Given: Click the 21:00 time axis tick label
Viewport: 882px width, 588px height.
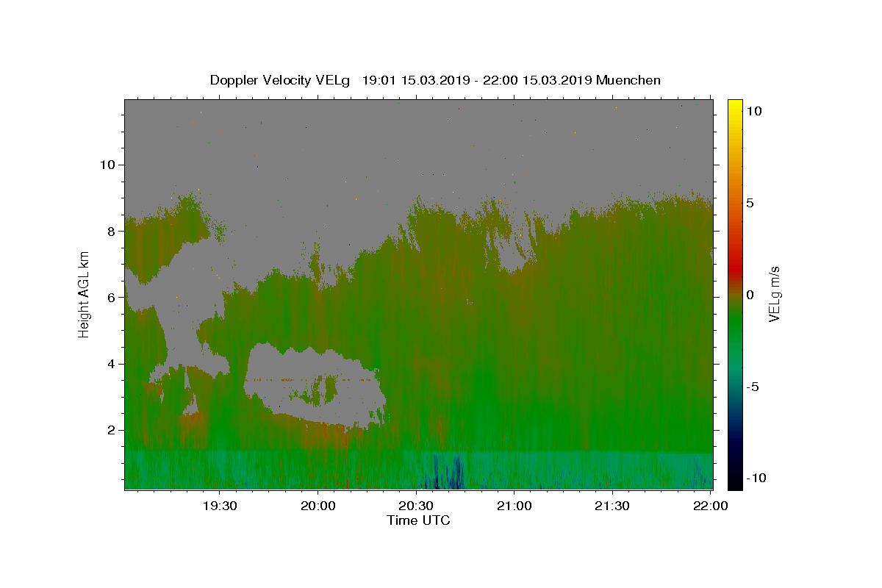Looking at the screenshot, I should click(514, 506).
